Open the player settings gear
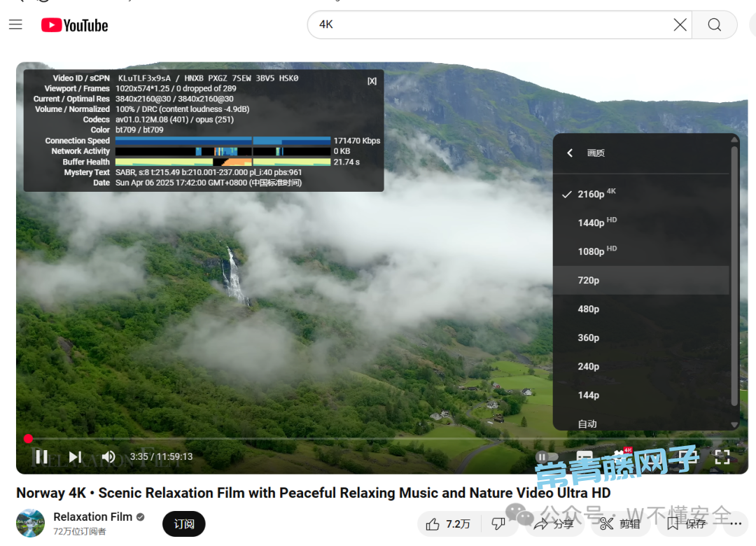 pyautogui.click(x=619, y=457)
